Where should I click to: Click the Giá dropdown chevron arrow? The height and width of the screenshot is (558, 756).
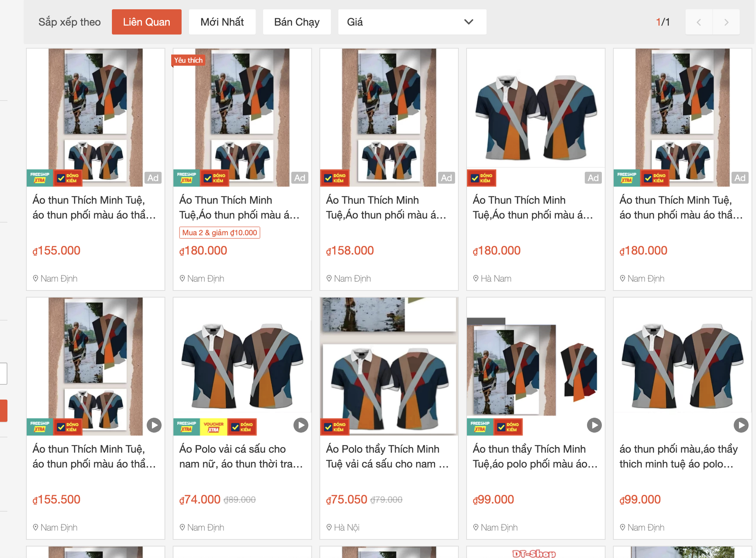click(x=468, y=22)
